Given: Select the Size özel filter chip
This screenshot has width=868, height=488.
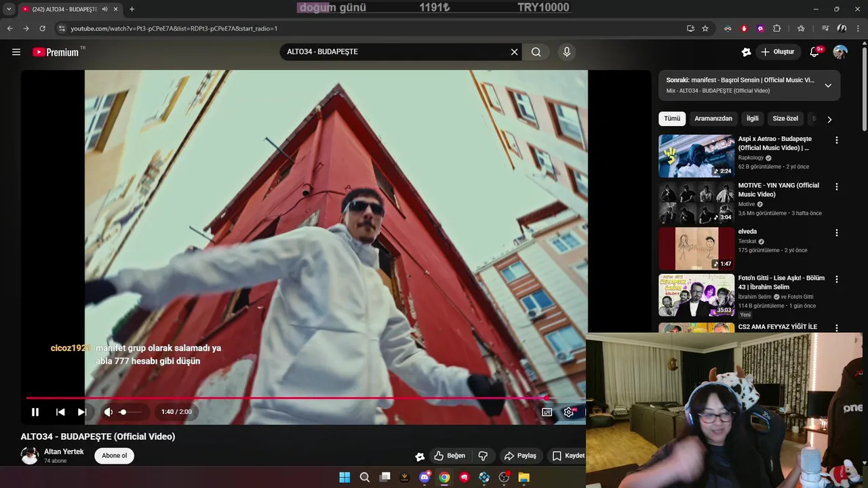Looking at the screenshot, I should pos(785,119).
